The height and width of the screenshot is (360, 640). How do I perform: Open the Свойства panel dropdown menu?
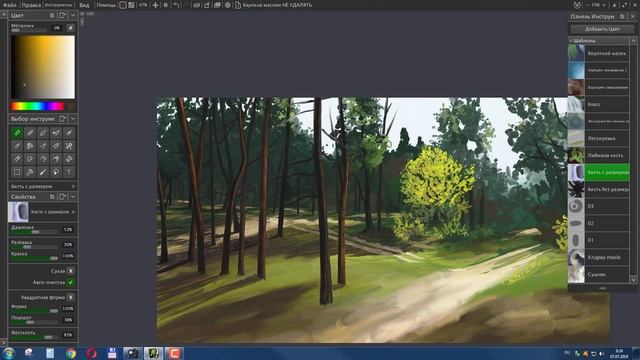click(73, 197)
